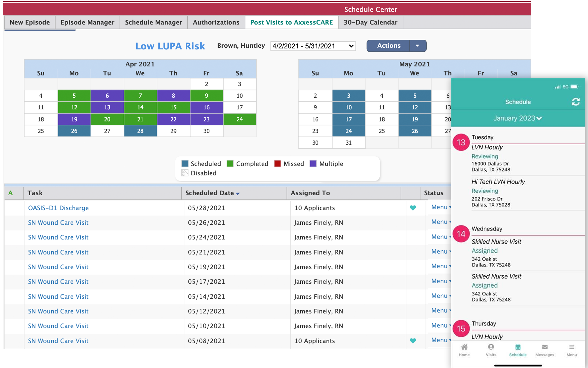Open the episode date range dropdown
The image size is (588, 368).
[x=313, y=46]
